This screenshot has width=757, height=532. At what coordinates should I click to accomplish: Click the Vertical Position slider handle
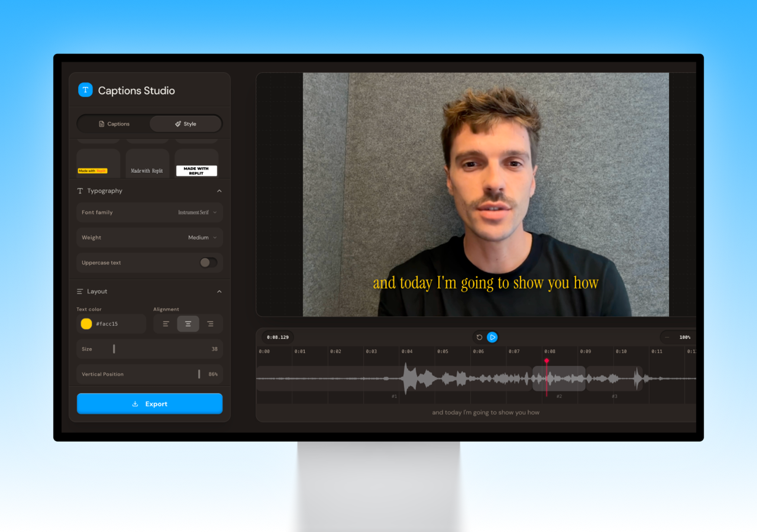pos(199,374)
